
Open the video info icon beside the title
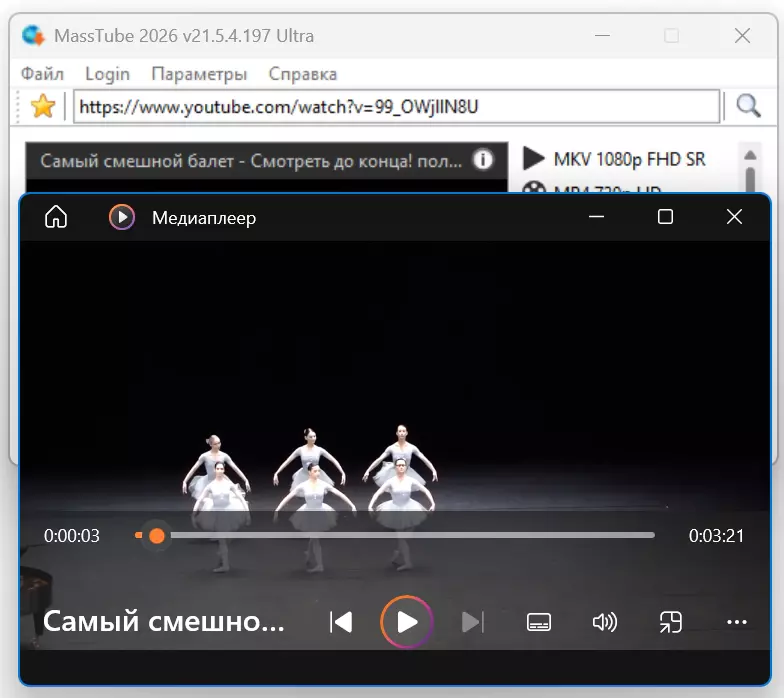tap(483, 160)
